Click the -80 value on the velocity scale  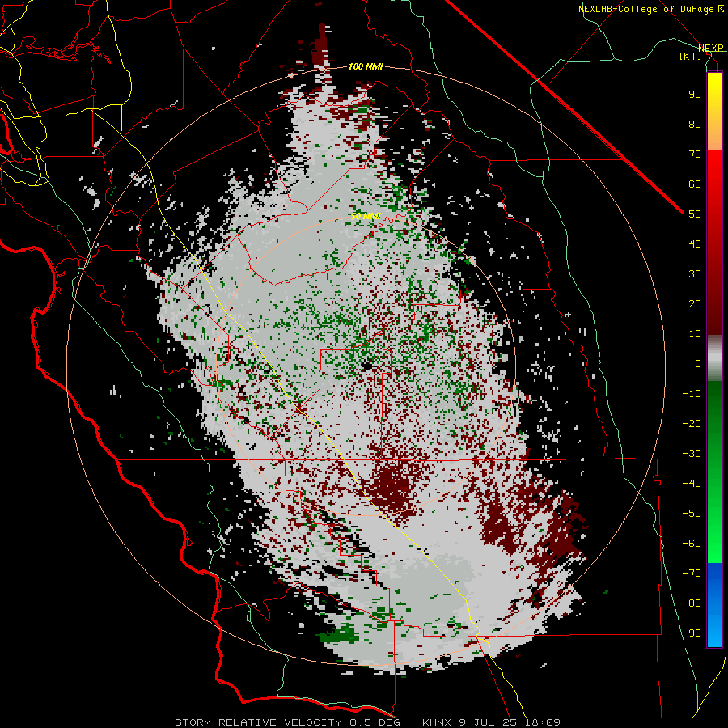[x=692, y=603]
